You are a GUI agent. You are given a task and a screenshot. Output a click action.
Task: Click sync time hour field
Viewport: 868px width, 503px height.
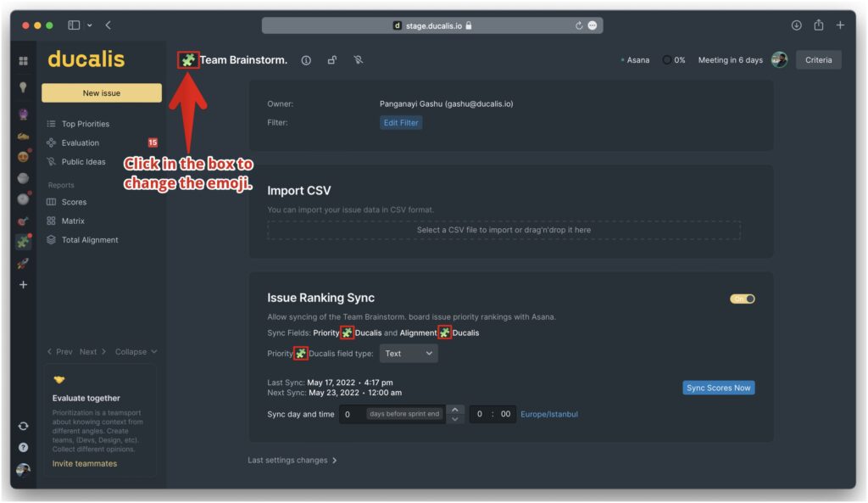[x=480, y=415]
